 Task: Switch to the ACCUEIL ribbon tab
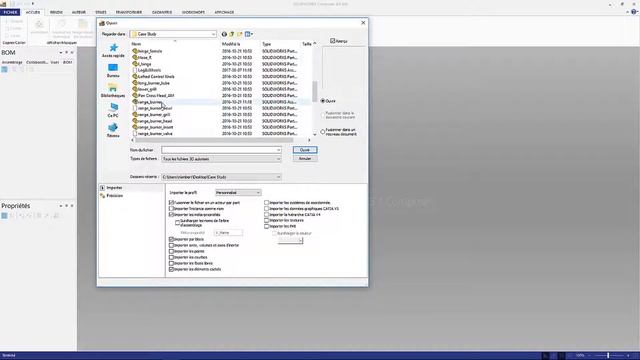[33, 12]
